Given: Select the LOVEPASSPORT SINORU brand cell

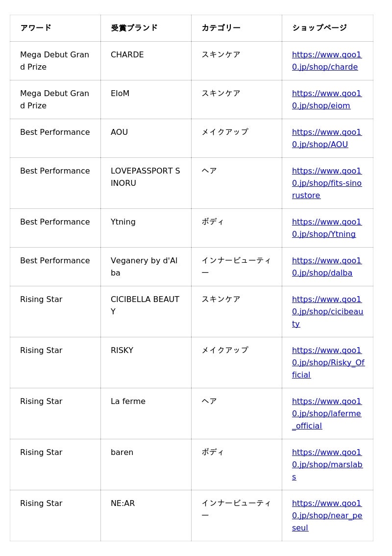Looking at the screenshot, I should click(x=145, y=177).
